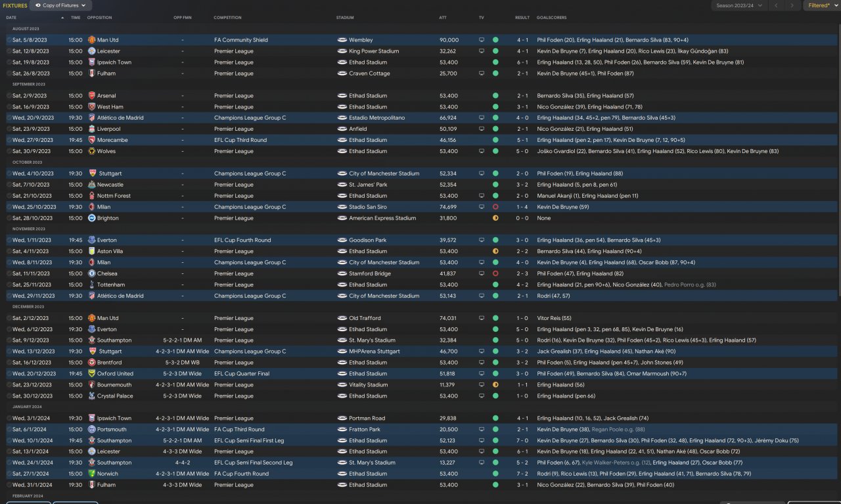Sort fixtures by the Date column header
Screen dimensions: 841x504
(x=11, y=18)
